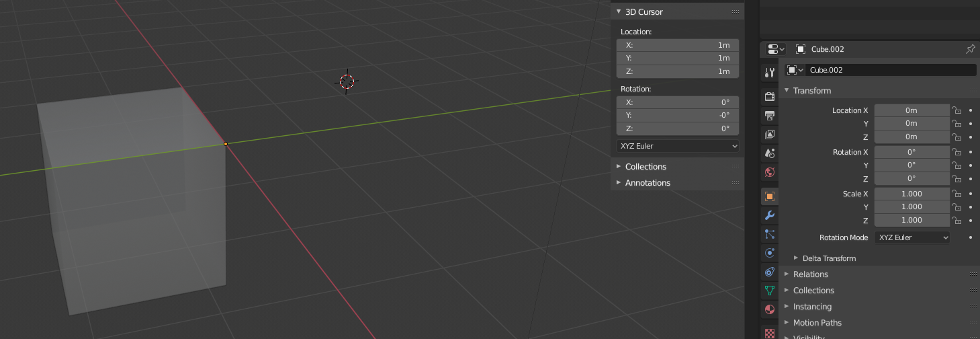Click the 3D cursor Rotation Y field

[678, 116]
